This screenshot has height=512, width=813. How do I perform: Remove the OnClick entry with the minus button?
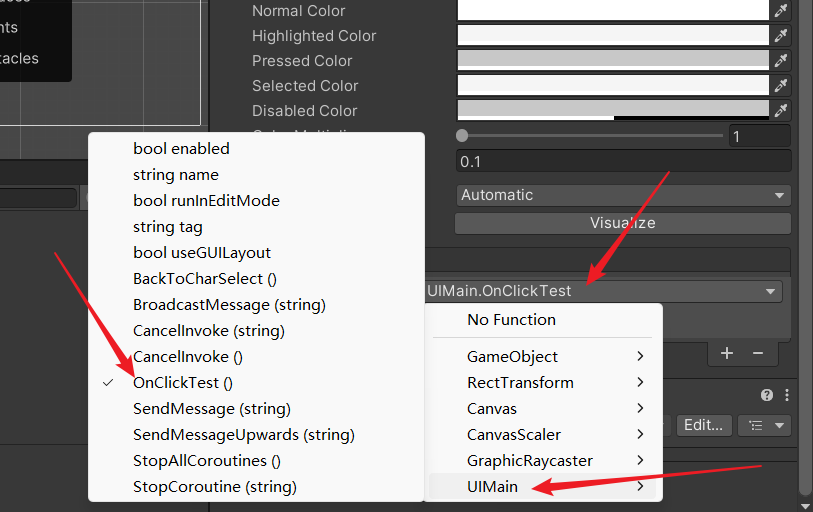click(x=758, y=353)
